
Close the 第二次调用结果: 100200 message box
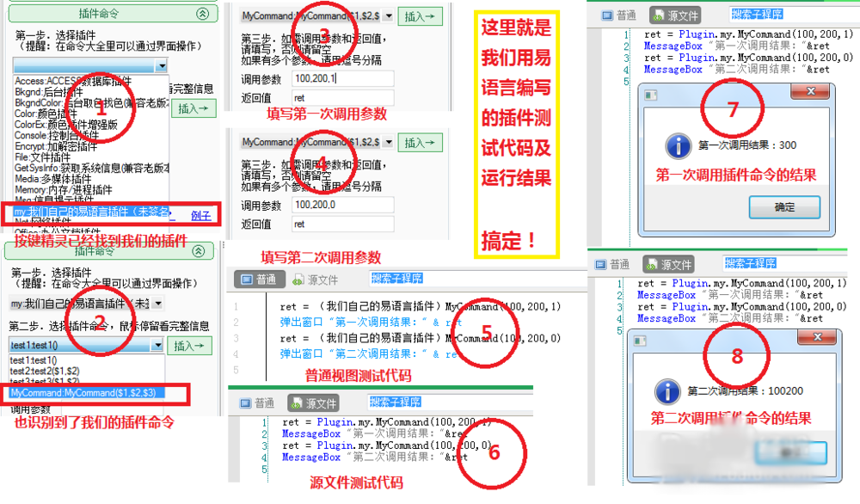[817, 337]
